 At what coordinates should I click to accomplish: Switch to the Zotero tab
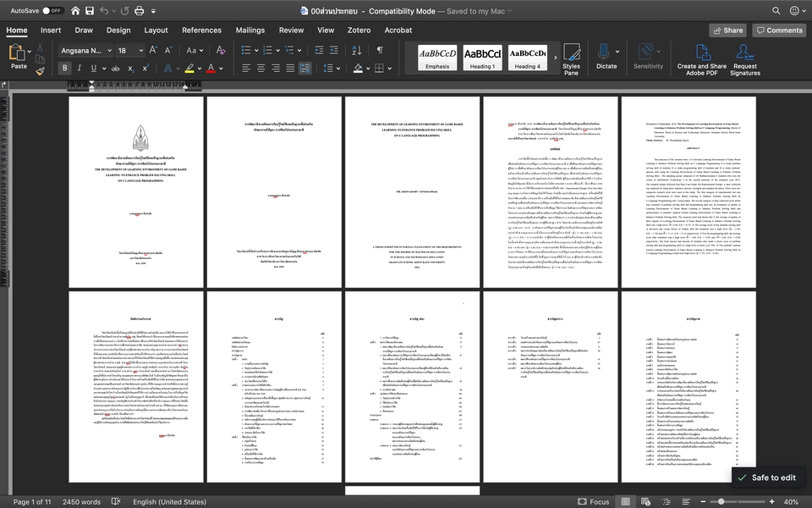[359, 30]
